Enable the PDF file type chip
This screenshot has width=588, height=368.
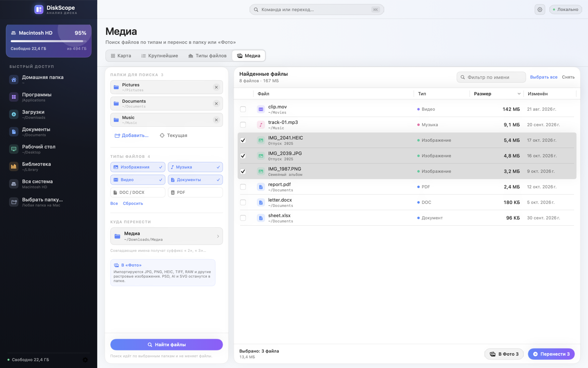(195, 192)
